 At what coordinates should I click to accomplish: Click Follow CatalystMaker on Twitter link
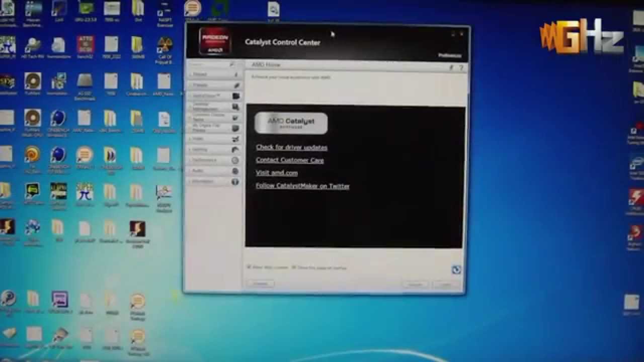[x=302, y=186]
